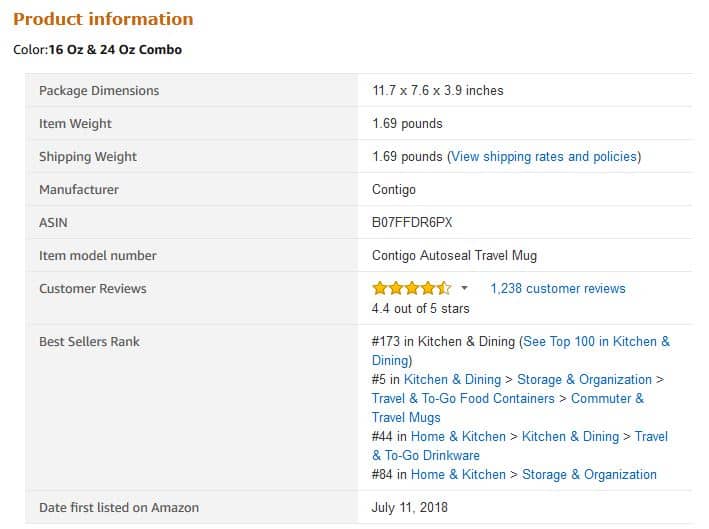Expand the rating breakdown dropdown arrow
The image size is (709, 529).
464,288
